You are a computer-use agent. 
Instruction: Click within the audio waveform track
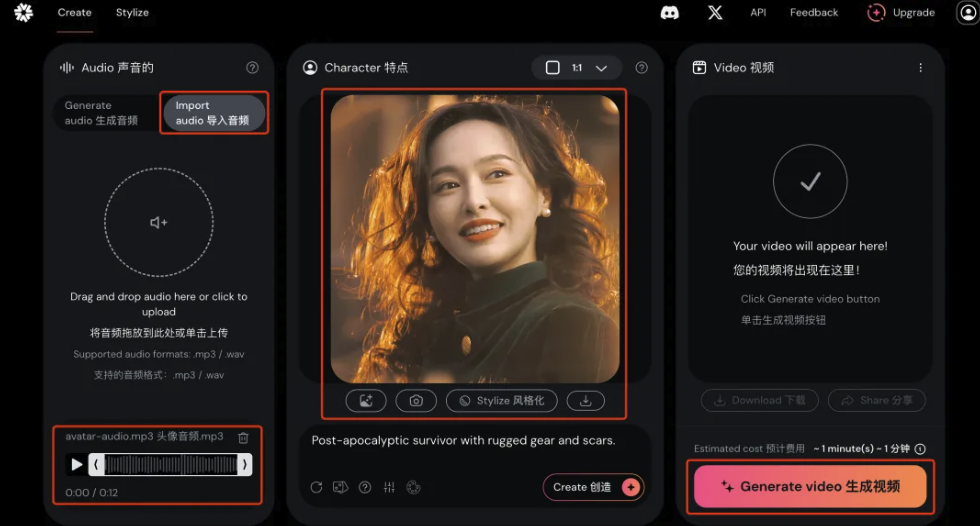[x=171, y=465]
